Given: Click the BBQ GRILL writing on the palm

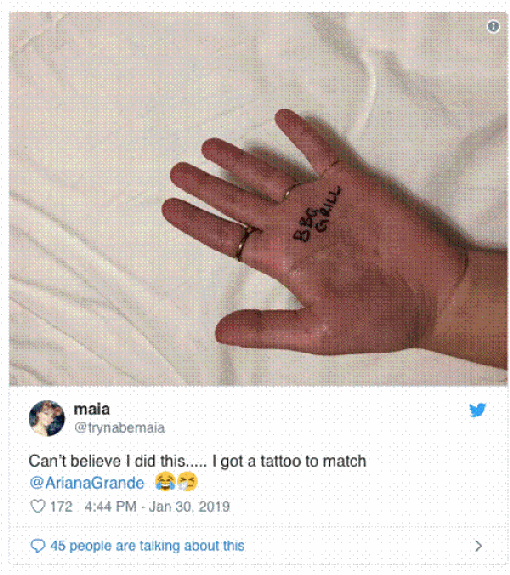Looking at the screenshot, I should [317, 215].
